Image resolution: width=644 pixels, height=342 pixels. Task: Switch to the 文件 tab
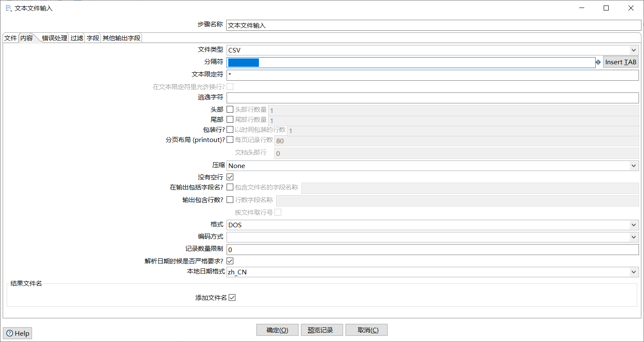pos(11,38)
